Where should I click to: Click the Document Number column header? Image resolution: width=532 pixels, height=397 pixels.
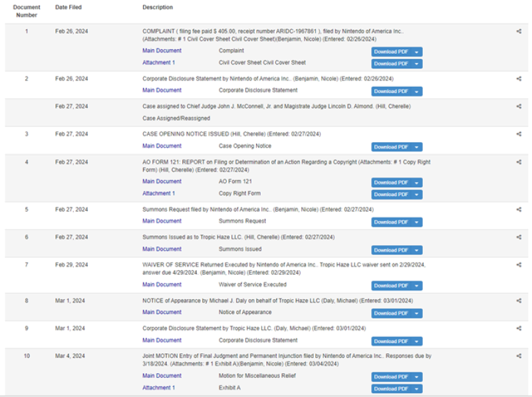tap(27, 11)
